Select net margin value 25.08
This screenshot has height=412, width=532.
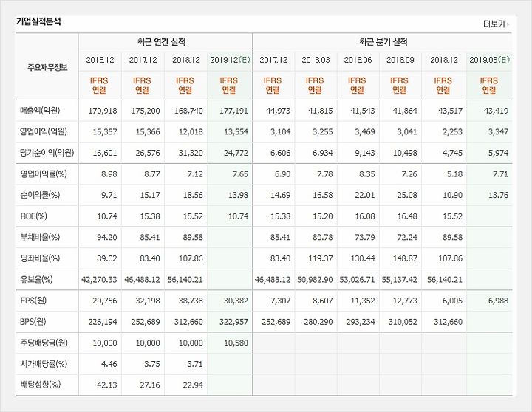point(407,196)
